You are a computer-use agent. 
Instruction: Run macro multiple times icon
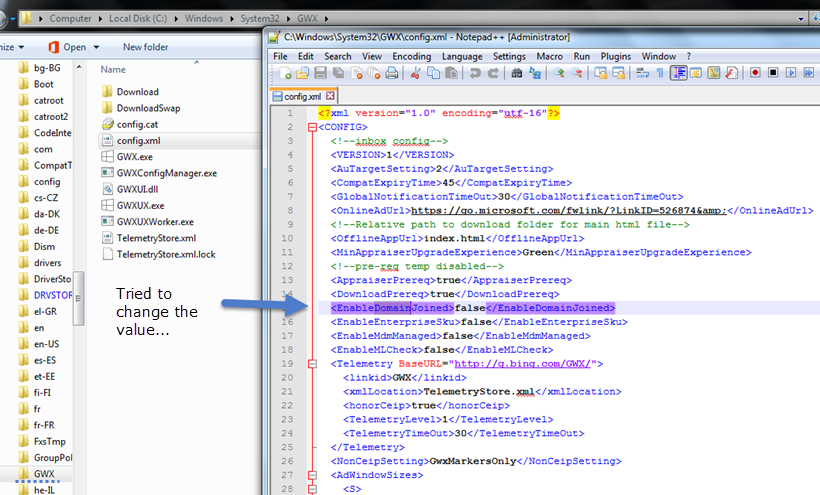pyautogui.click(x=808, y=73)
